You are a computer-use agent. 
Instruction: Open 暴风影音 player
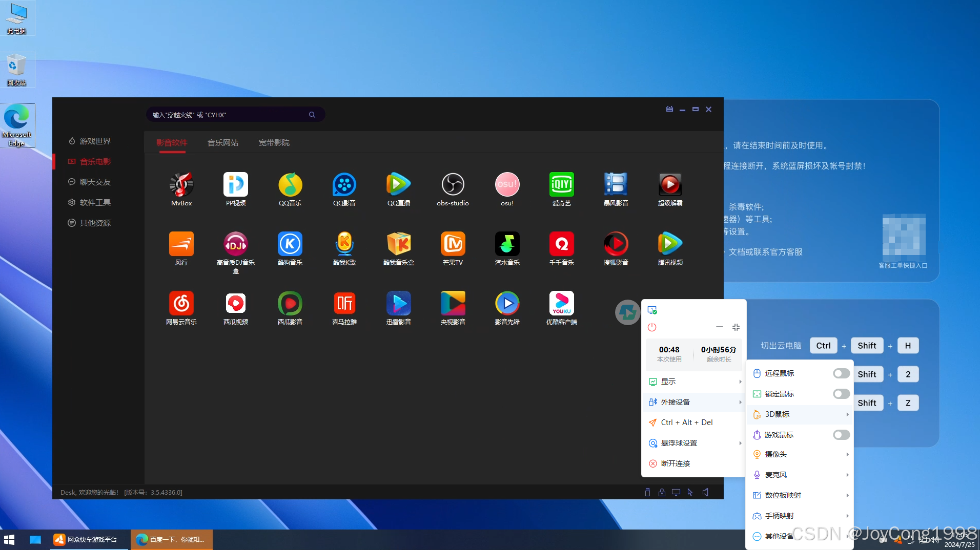click(x=616, y=189)
